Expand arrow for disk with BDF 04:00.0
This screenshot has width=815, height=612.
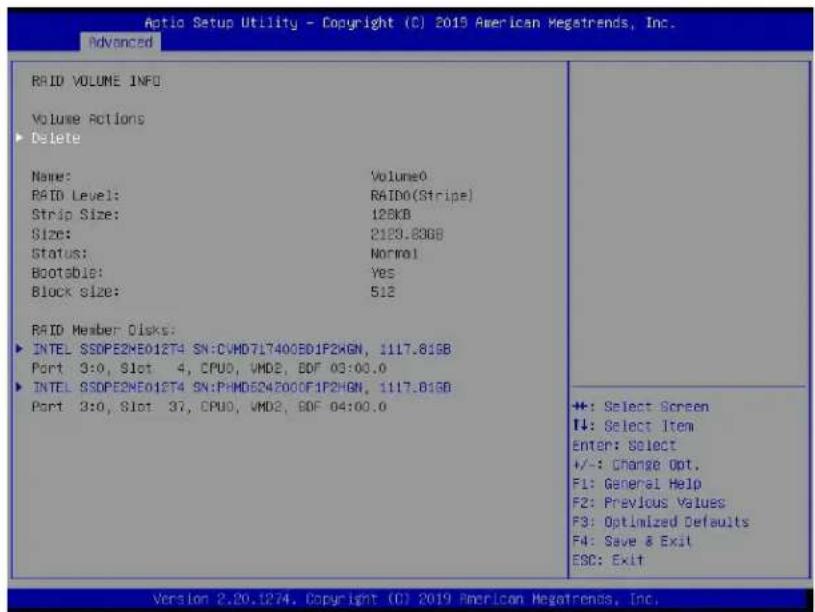pyautogui.click(x=20, y=387)
